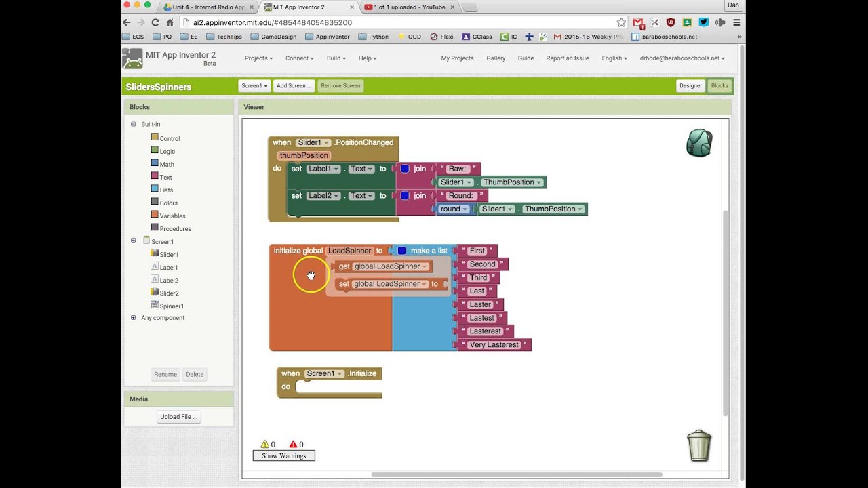Switch to the YouTube upload browser tab

pos(410,7)
